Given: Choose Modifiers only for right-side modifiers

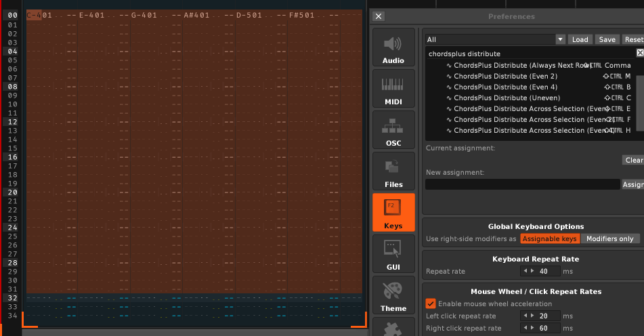Looking at the screenshot, I should [609, 238].
